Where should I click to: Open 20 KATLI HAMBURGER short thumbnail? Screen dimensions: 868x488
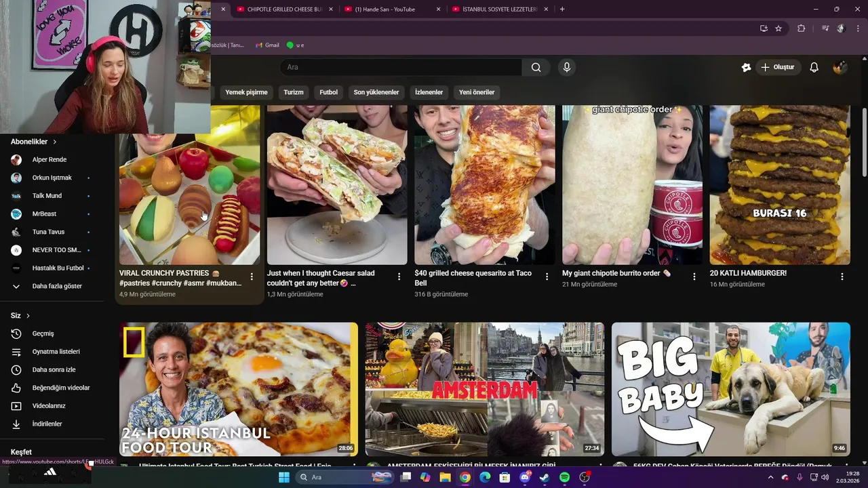click(x=780, y=185)
